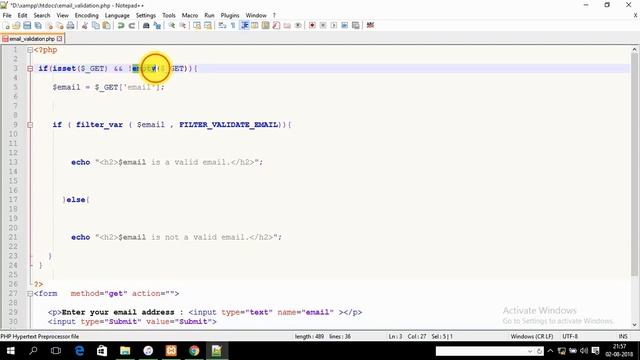Click Windows (CR LF) line ending field
This screenshot has width=640, height=360.
(x=531, y=336)
